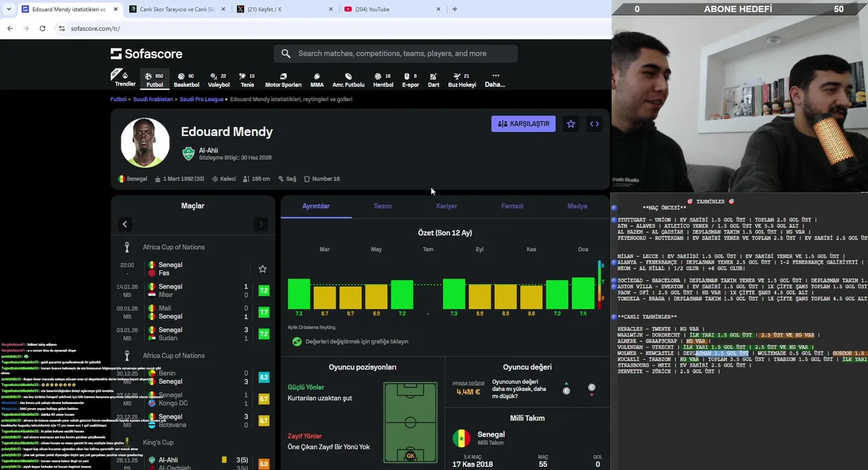Open the browser tab list dropdown

8,9
